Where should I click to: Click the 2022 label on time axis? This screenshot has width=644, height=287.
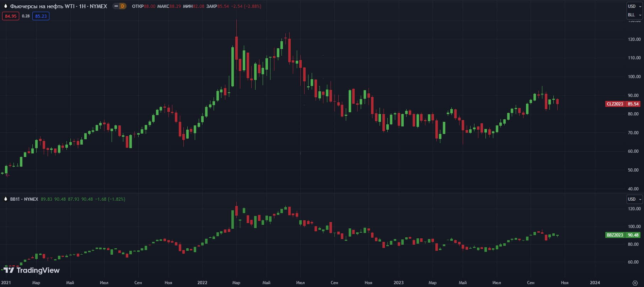tap(202, 283)
